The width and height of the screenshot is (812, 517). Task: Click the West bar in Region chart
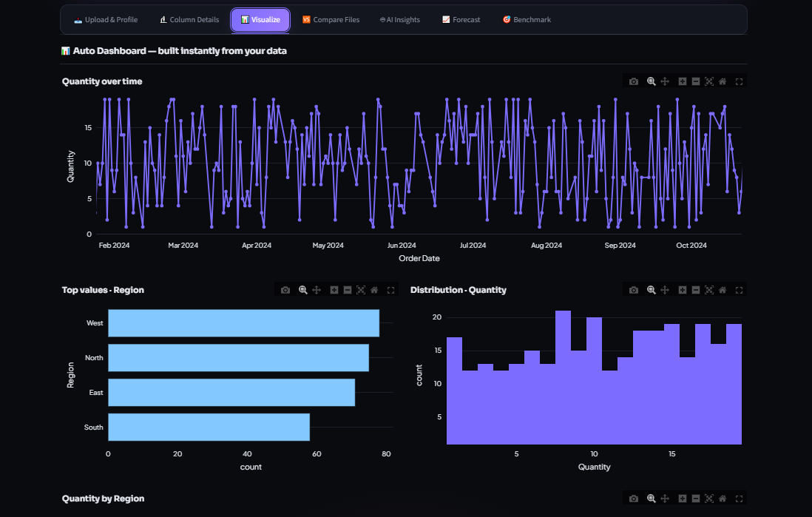coord(243,323)
